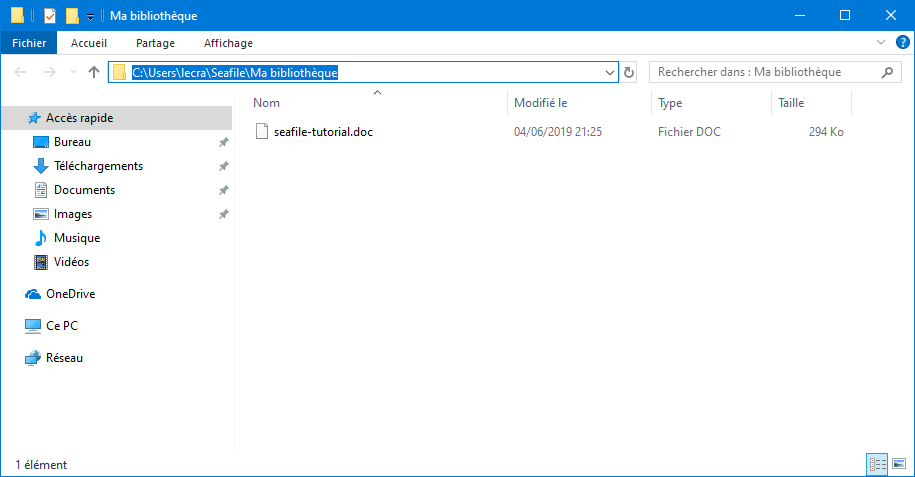Viewport: 915px width, 477px height.
Task: Open Help with the question mark icon
Action: click(902, 42)
